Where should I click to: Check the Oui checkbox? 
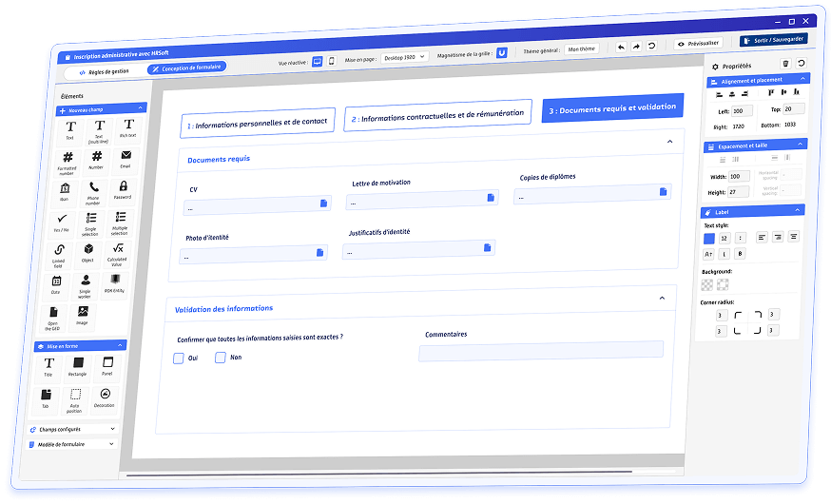pos(179,359)
